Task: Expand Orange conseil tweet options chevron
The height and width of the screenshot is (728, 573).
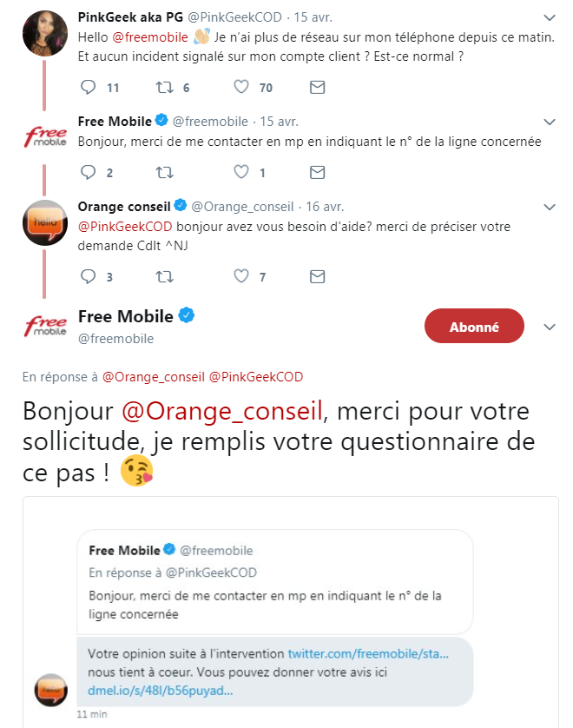Action: coord(549,207)
